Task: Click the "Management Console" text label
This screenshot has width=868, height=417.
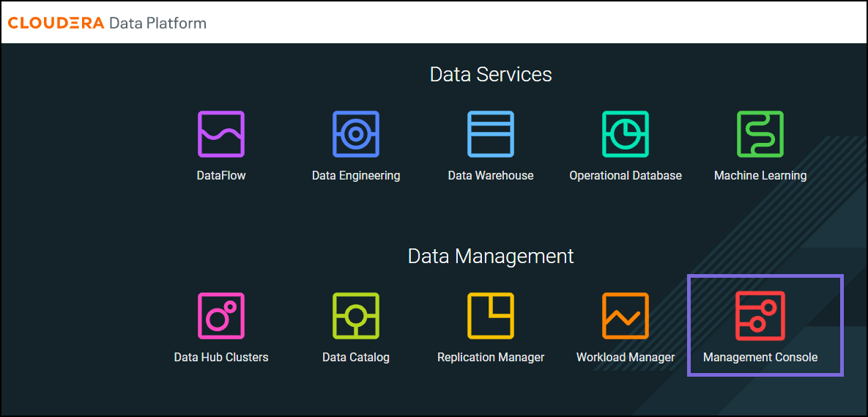Action: coord(760,358)
